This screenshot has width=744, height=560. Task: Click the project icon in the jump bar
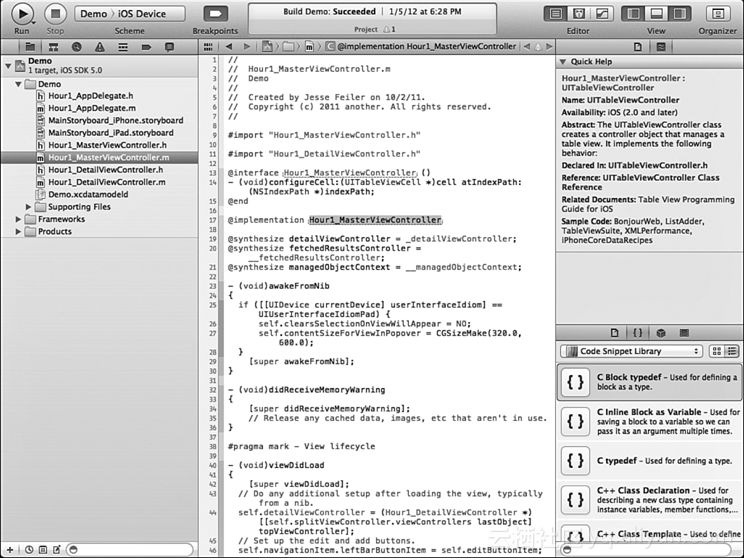tap(267, 47)
